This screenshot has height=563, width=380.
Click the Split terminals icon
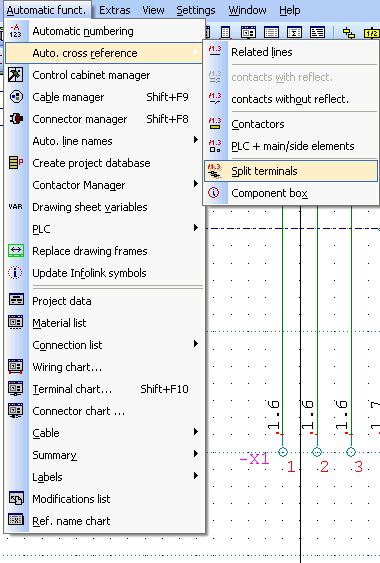click(215, 171)
